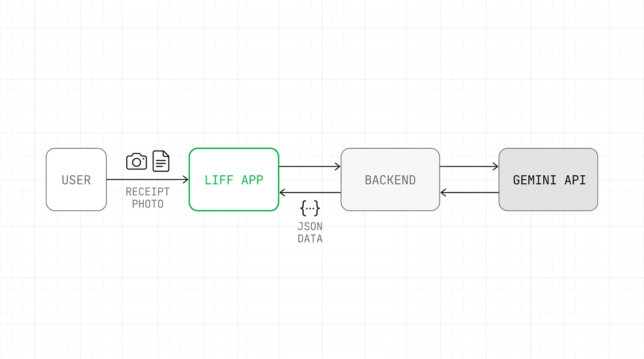Click the JSON curly braces icon
Viewport: 644px width, 359px height.
point(310,208)
